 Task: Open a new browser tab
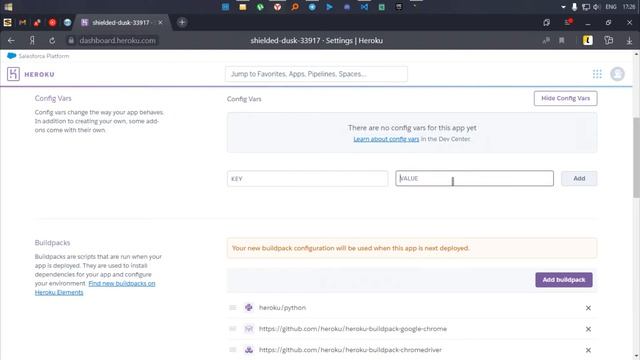pyautogui.click(x=182, y=22)
